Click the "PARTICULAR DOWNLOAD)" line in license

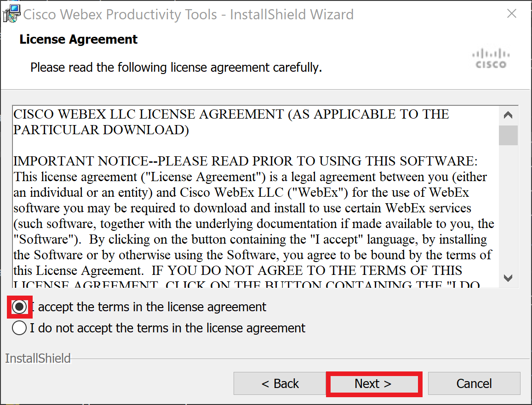[101, 130]
